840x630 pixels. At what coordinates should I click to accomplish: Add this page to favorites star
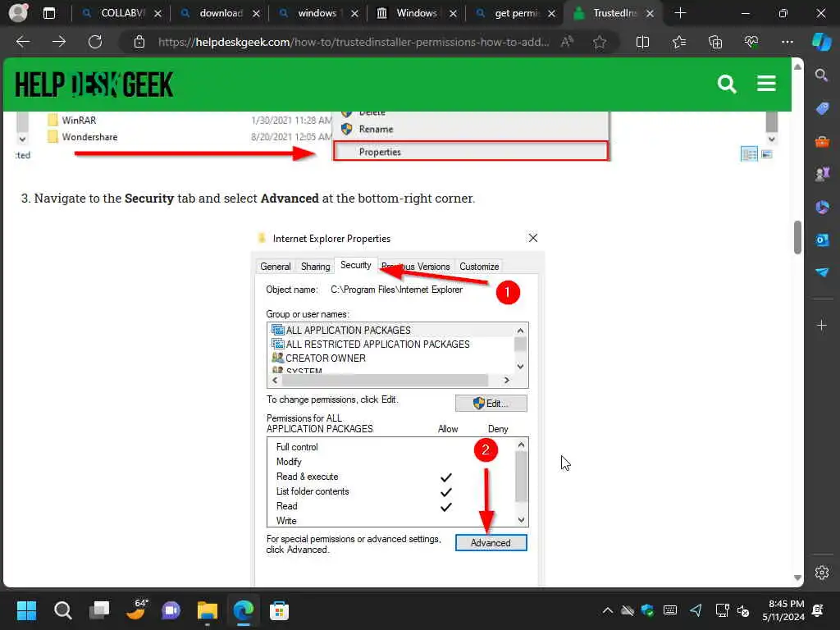(600, 42)
